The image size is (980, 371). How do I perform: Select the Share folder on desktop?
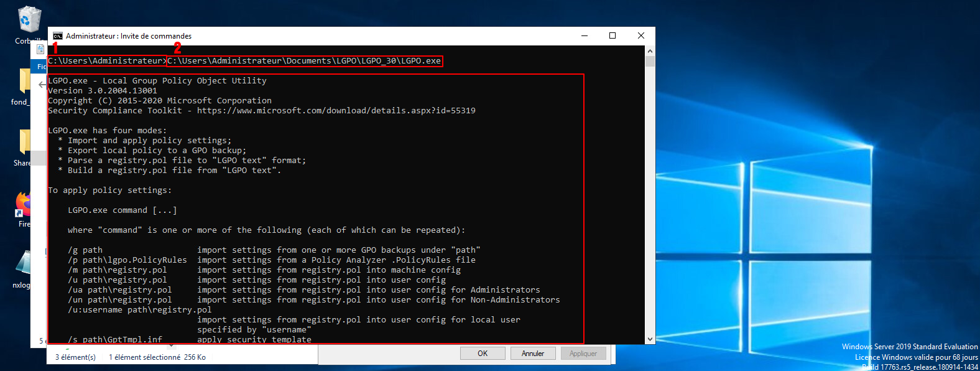point(25,142)
